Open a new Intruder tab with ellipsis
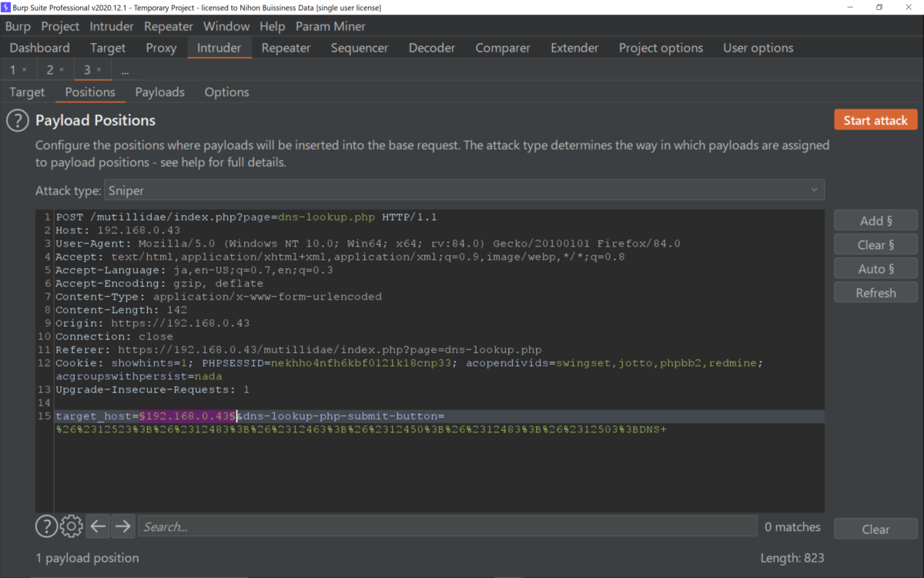Screen dimensions: 924x578 pos(125,70)
